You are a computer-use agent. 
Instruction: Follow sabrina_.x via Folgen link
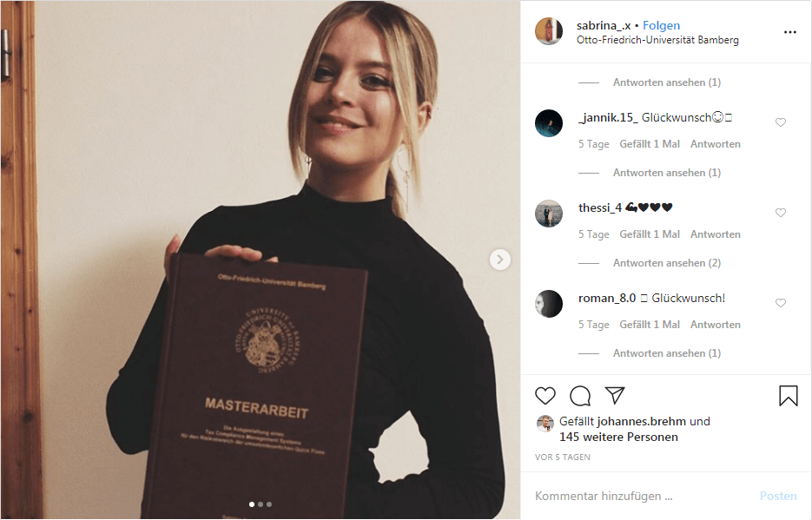pos(661,25)
